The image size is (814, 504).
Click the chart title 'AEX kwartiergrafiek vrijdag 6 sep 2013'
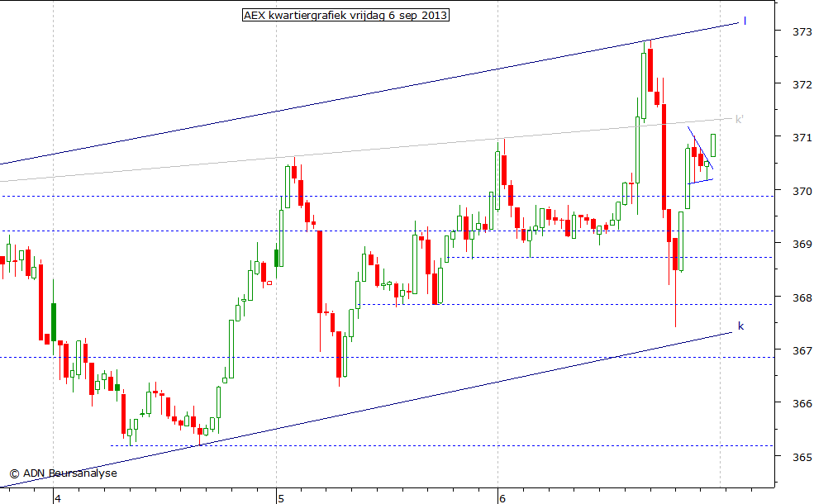tap(345, 15)
